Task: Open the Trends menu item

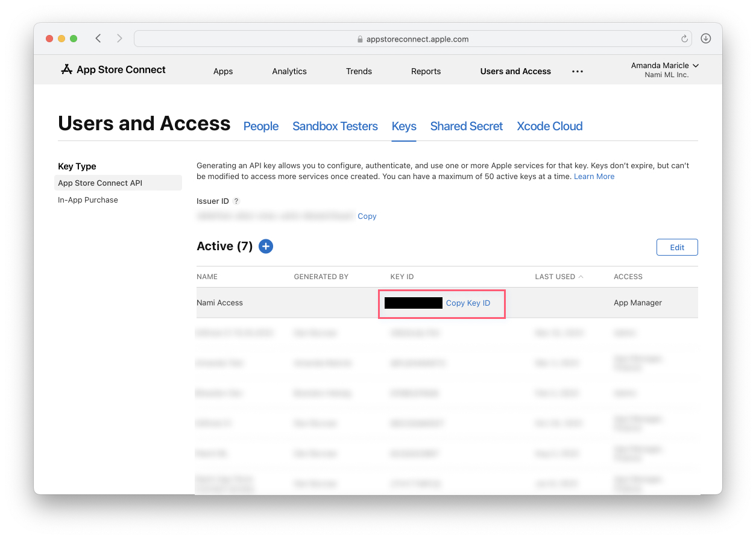Action: pos(359,71)
